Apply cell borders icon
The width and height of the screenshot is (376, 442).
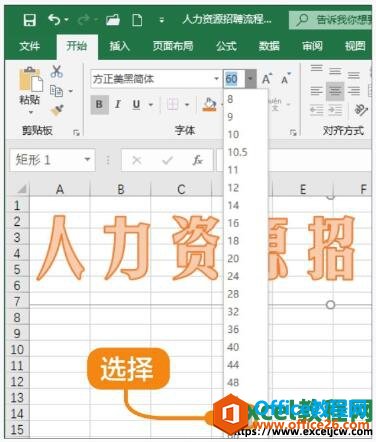coord(173,105)
